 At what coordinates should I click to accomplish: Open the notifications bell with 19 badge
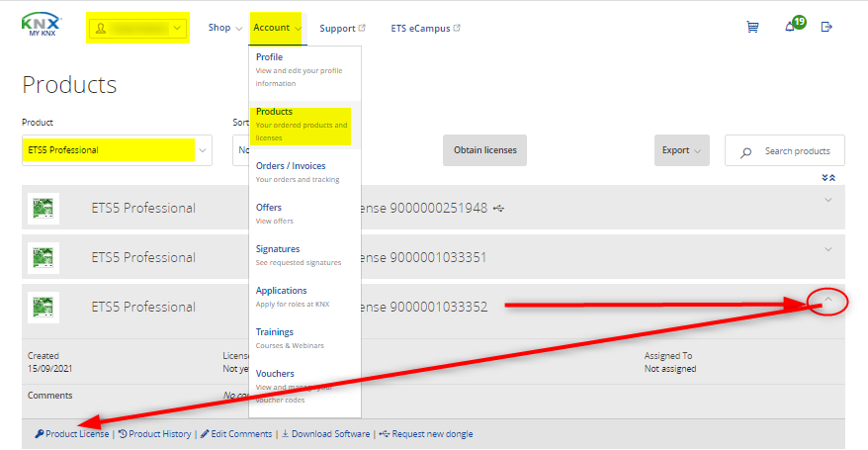[795, 25]
